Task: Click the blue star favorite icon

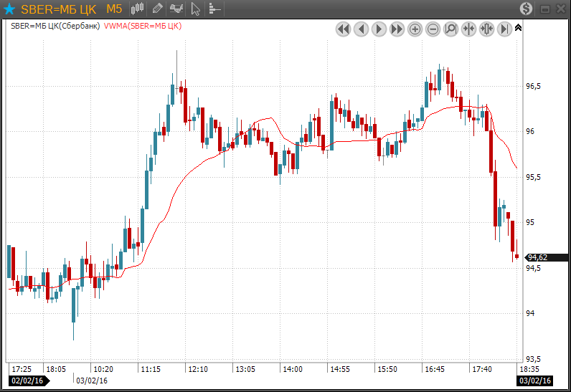Action: [x=9, y=9]
